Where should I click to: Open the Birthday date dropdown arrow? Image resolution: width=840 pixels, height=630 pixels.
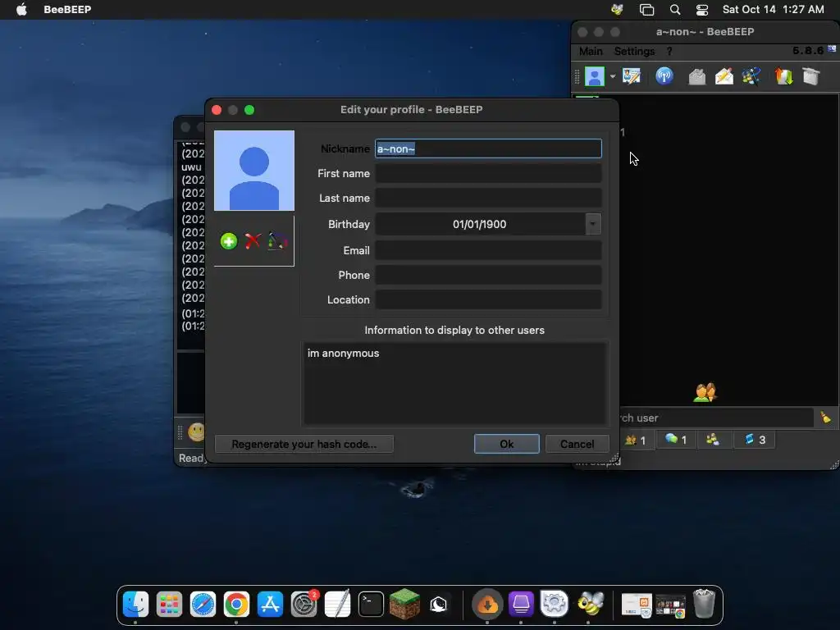(593, 224)
